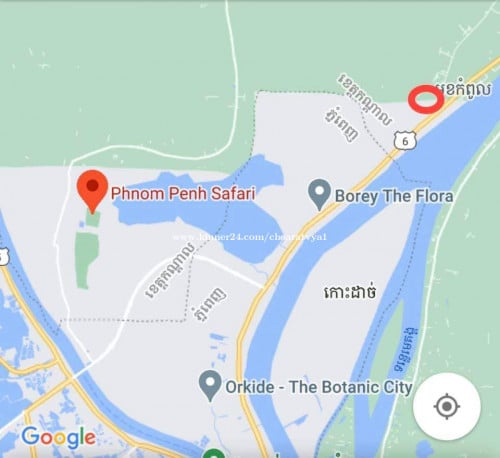Tap the កោះដាច់ island label
Viewport: 500px width, 458px height.
tap(350, 292)
